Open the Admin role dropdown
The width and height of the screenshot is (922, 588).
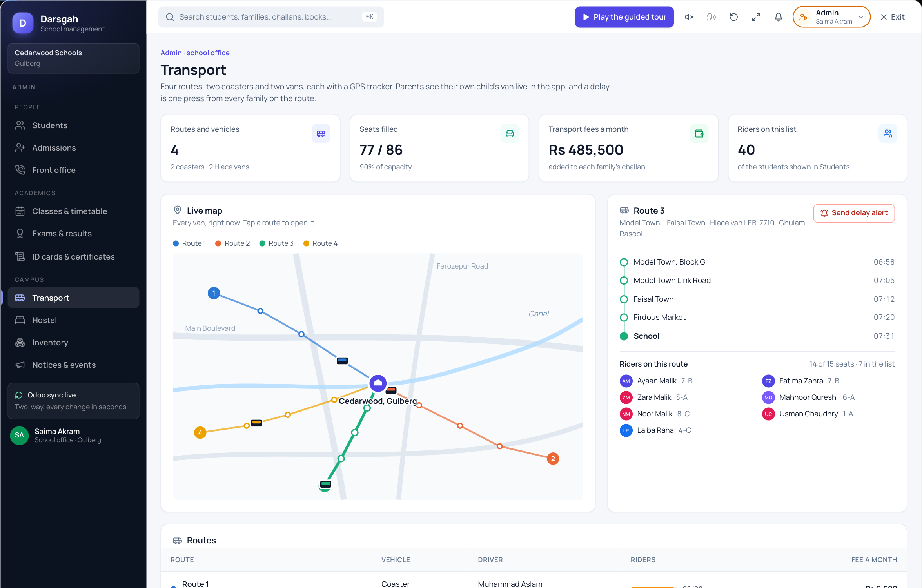[831, 17]
